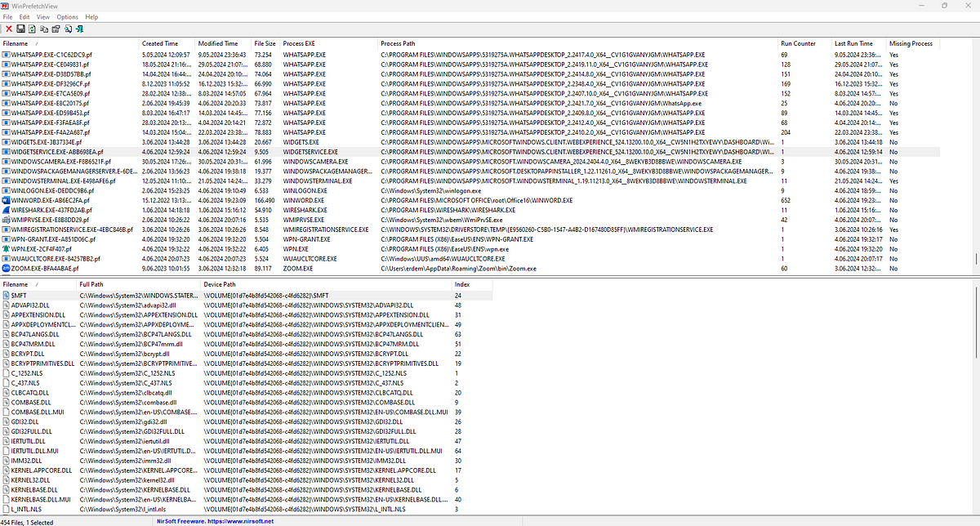The image size is (980, 526).
Task: Open Properties using the toolbar icon
Action: click(54, 29)
